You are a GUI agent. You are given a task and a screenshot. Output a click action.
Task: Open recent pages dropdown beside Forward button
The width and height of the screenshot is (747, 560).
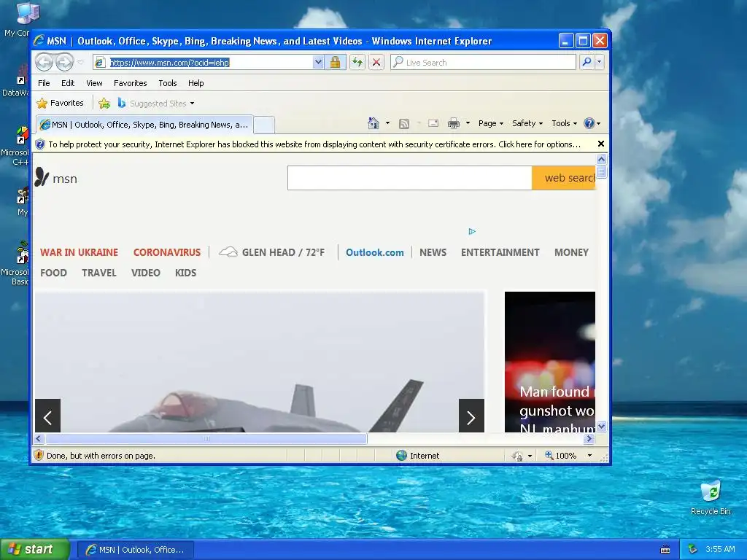[x=80, y=63]
